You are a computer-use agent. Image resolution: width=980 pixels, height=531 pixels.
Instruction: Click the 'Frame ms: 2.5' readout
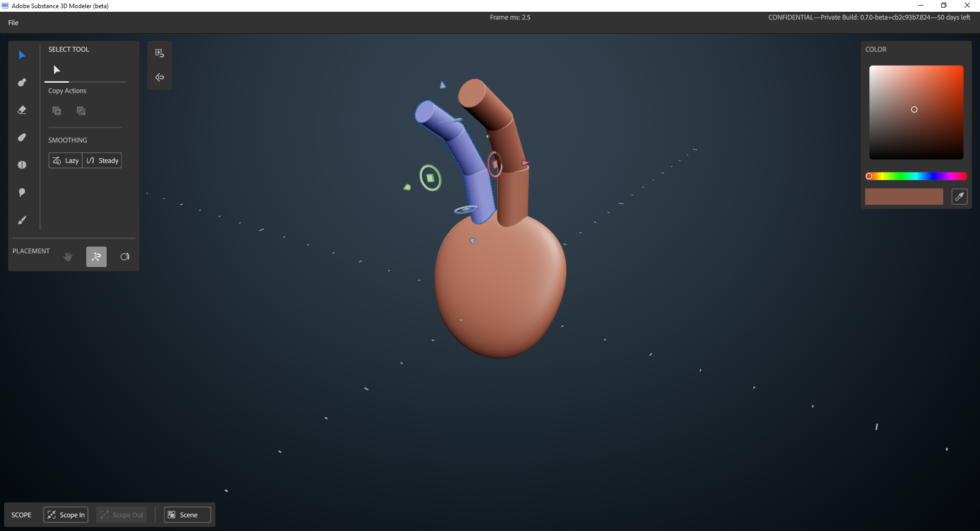(510, 17)
